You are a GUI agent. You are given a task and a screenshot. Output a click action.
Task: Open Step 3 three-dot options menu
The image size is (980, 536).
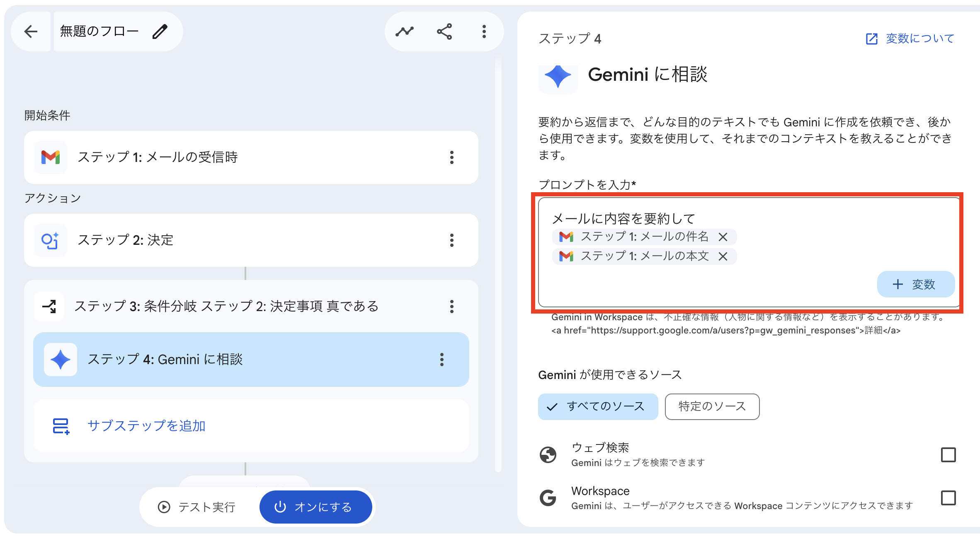(x=452, y=307)
